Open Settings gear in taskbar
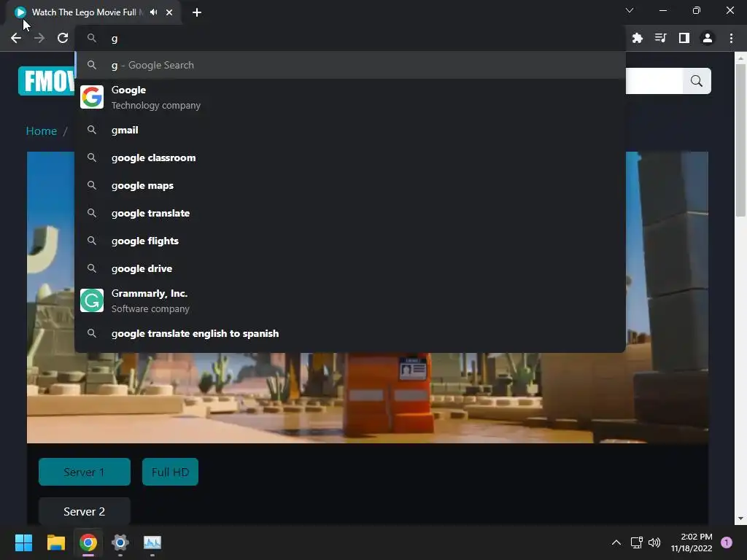This screenshot has height=560, width=747. point(120,542)
